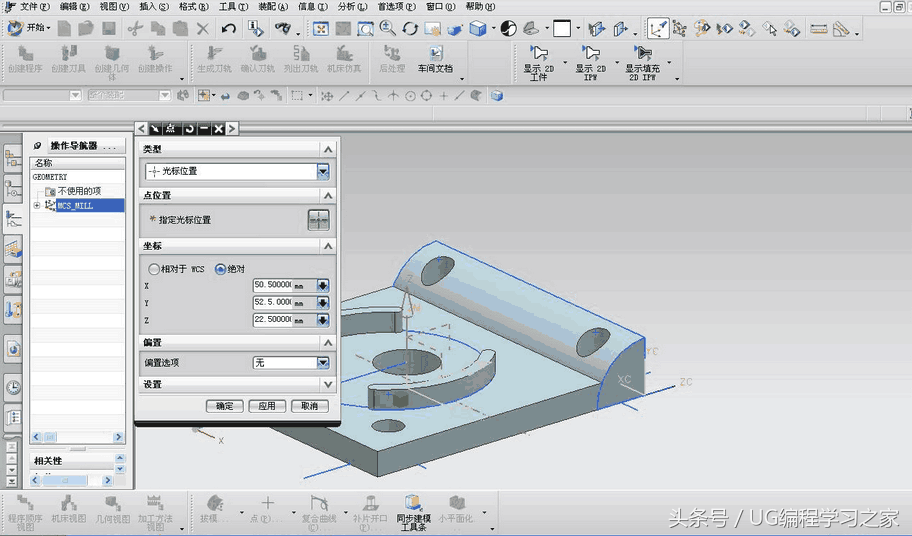Collapse the 偏置 section
This screenshot has height=536, width=912.
click(x=328, y=342)
